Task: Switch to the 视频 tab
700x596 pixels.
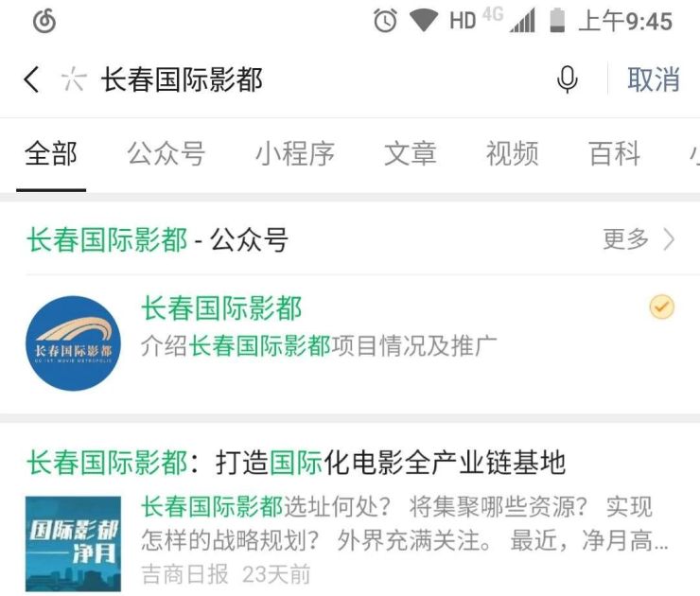Action: click(513, 153)
